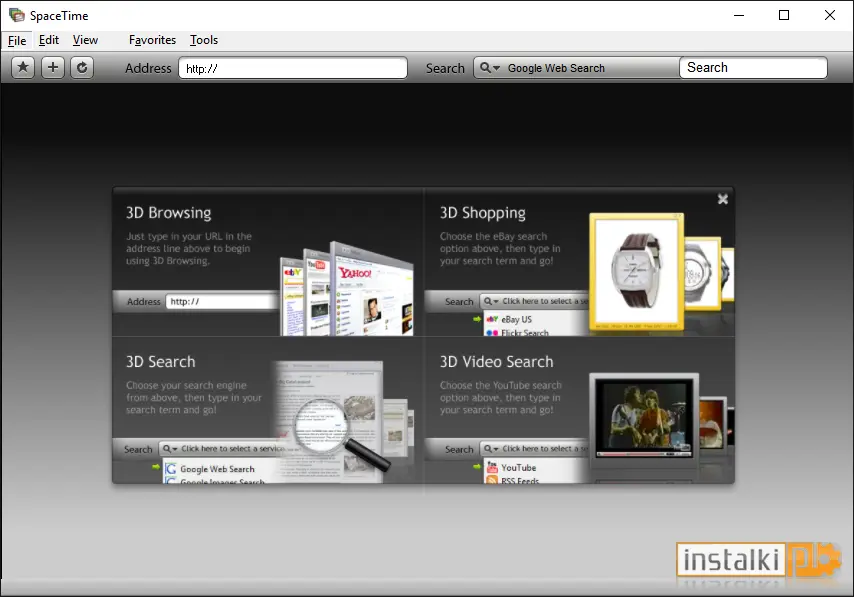Viewport: 854px width, 597px height.
Task: Click the Google Web Search icon in 3D Search
Action: click(x=171, y=469)
